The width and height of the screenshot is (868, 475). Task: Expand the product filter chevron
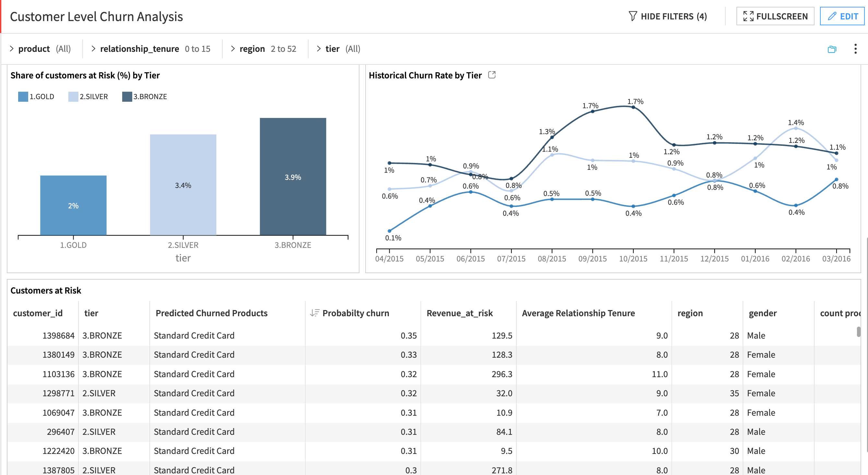[x=12, y=49]
